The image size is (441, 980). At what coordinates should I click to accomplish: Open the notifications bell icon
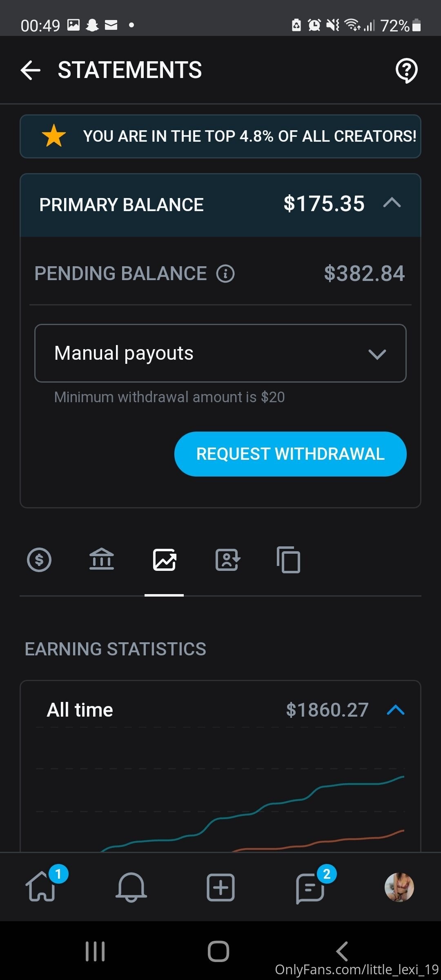pyautogui.click(x=131, y=887)
